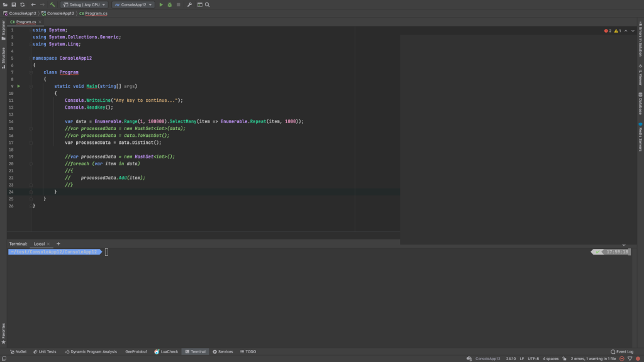644x362 pixels.
Task: Navigate back with the left arrow
Action: tap(33, 5)
